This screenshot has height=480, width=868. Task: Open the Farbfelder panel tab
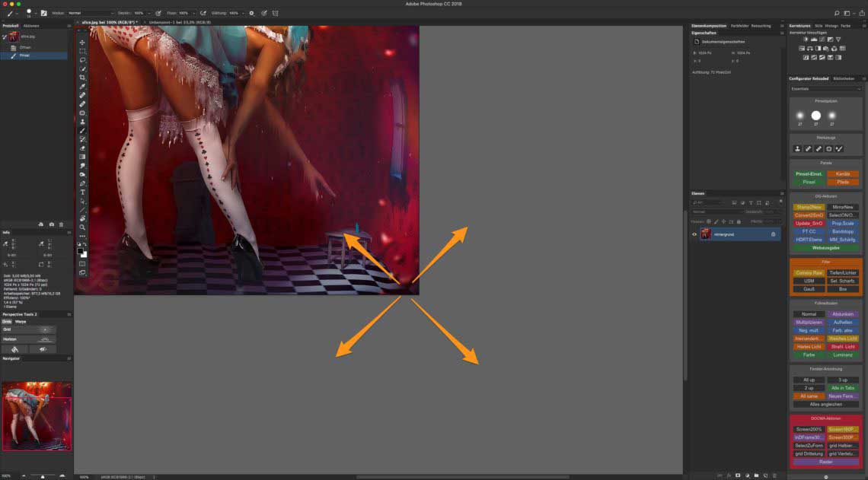(739, 25)
